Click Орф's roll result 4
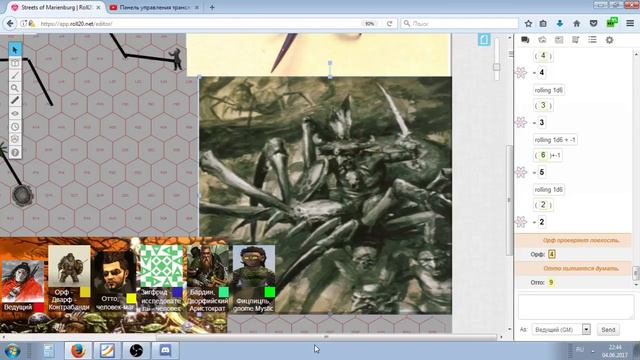Screen dimensions: 640x360 pyautogui.click(x=551, y=254)
